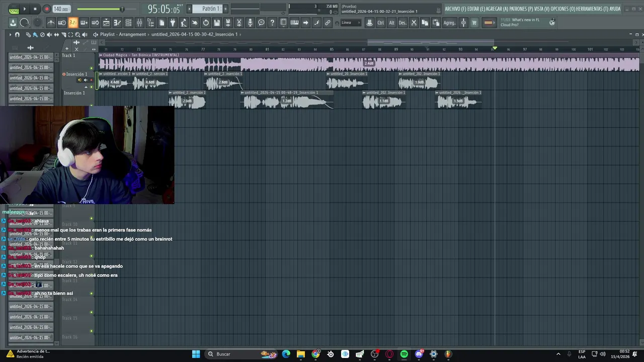Click the tempo field showing 140

(61, 9)
